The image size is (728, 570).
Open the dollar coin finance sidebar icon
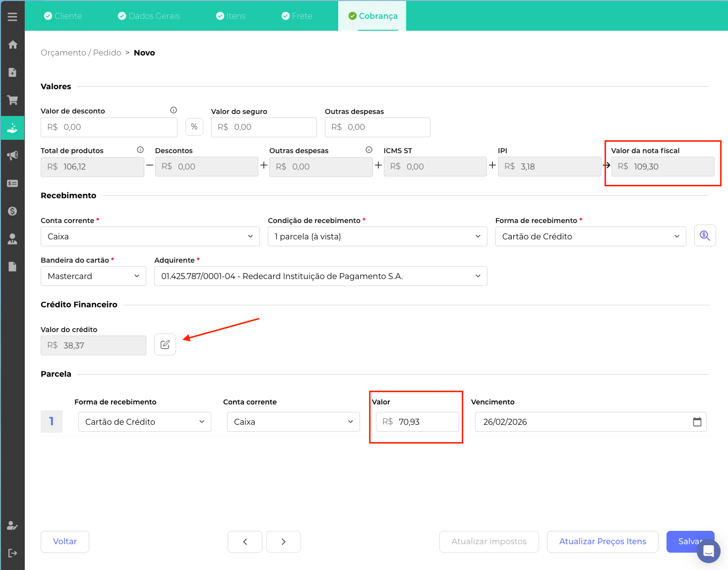point(12,211)
